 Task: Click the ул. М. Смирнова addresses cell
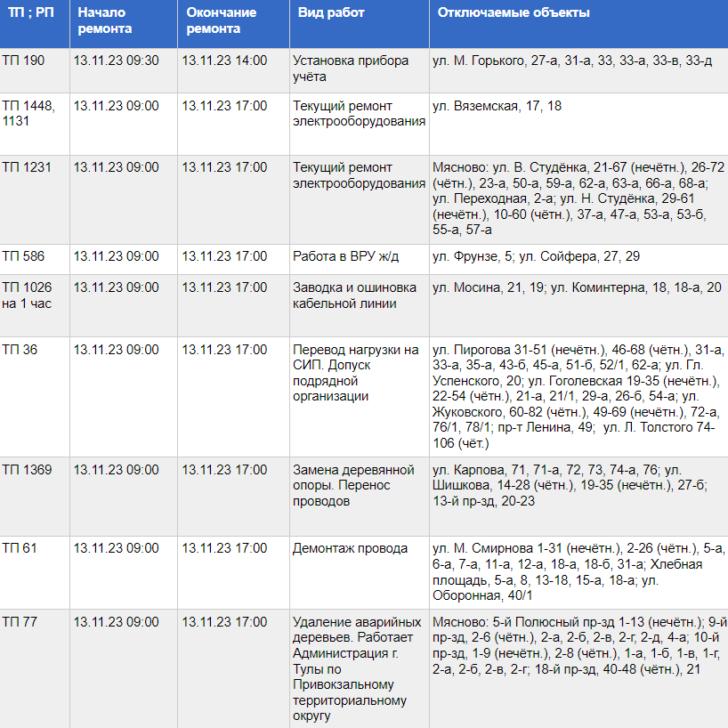point(579,572)
